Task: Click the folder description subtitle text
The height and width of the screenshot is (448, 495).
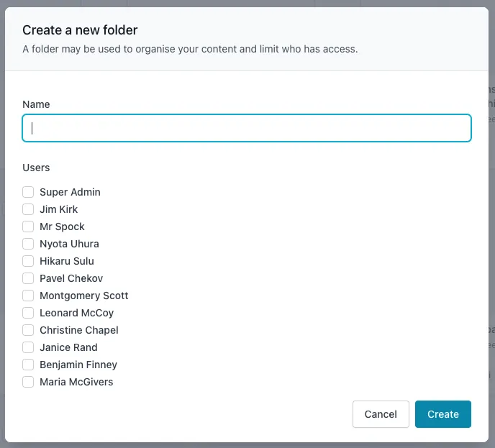Action: tap(190, 49)
